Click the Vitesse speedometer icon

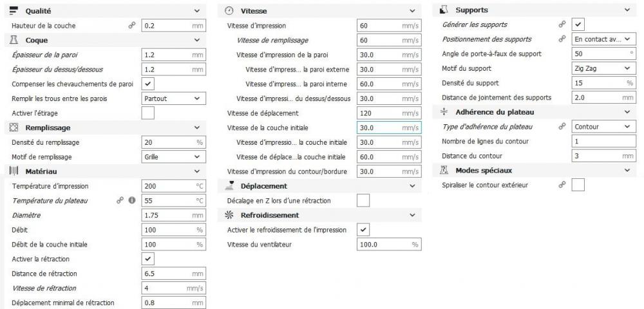tap(230, 11)
